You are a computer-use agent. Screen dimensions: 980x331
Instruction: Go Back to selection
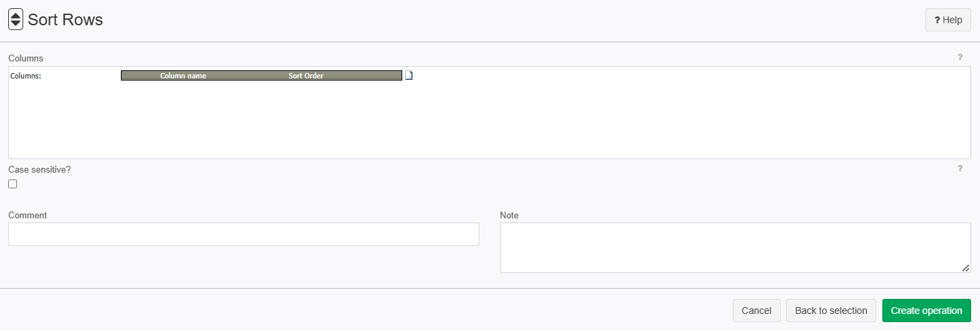click(x=831, y=311)
